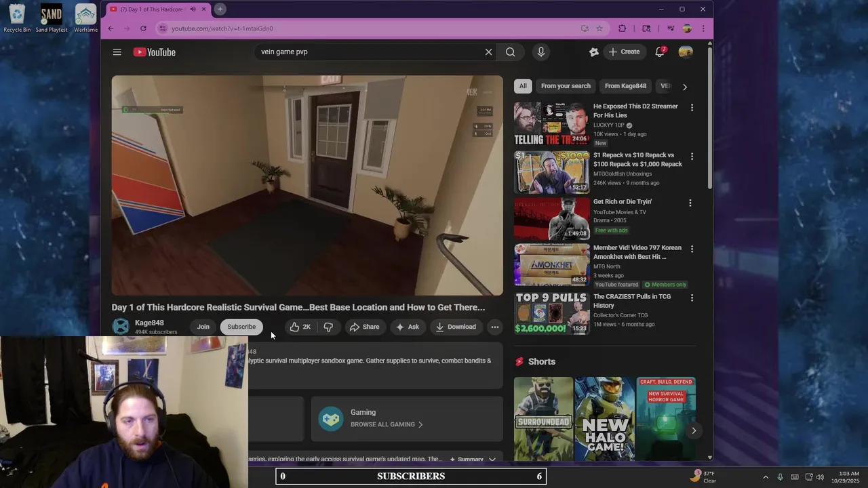Select the All filter chip
Screen dimensions: 868x488
tap(523, 86)
